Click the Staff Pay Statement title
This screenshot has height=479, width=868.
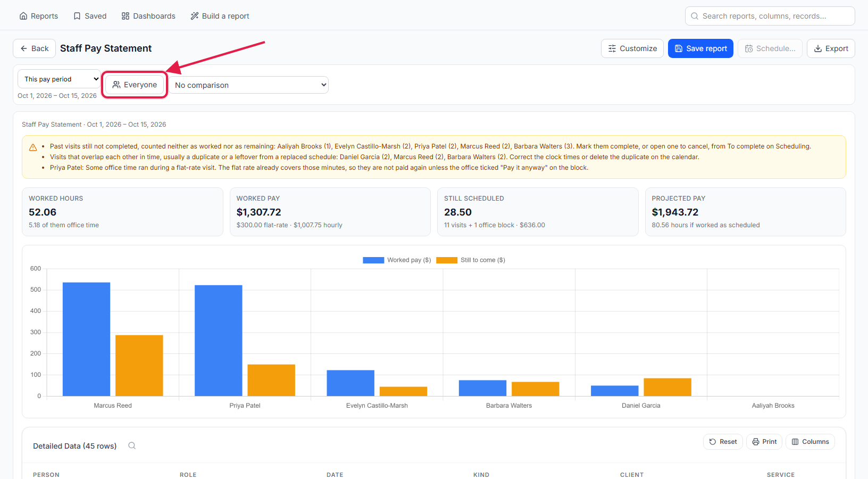tap(106, 48)
